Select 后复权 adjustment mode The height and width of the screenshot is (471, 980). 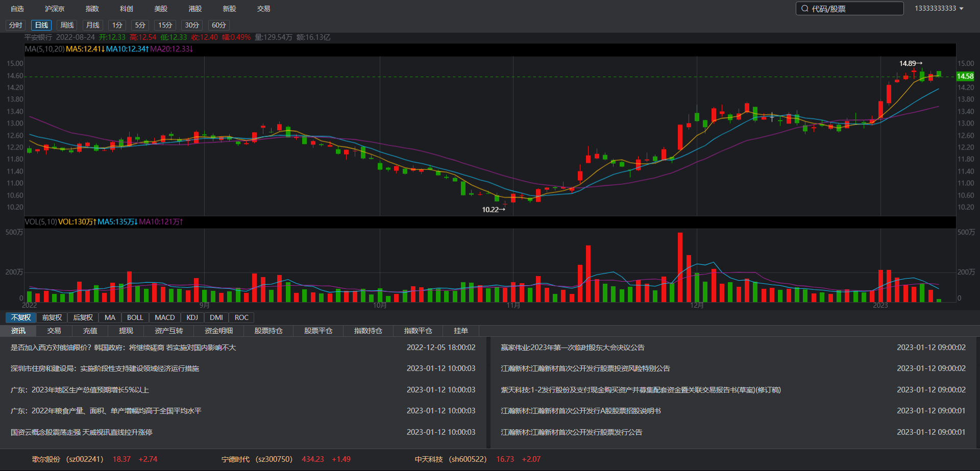point(83,317)
